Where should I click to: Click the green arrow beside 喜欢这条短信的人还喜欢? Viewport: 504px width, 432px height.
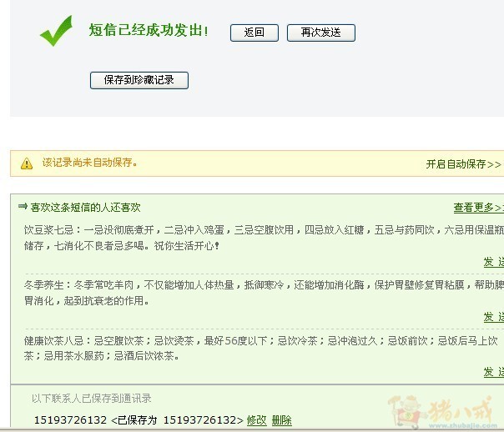click(23, 206)
